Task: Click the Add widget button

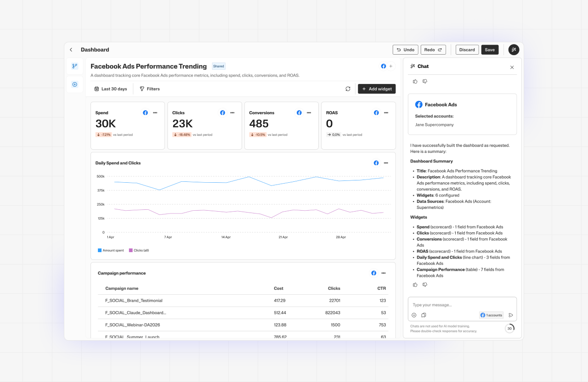Action: [x=377, y=89]
